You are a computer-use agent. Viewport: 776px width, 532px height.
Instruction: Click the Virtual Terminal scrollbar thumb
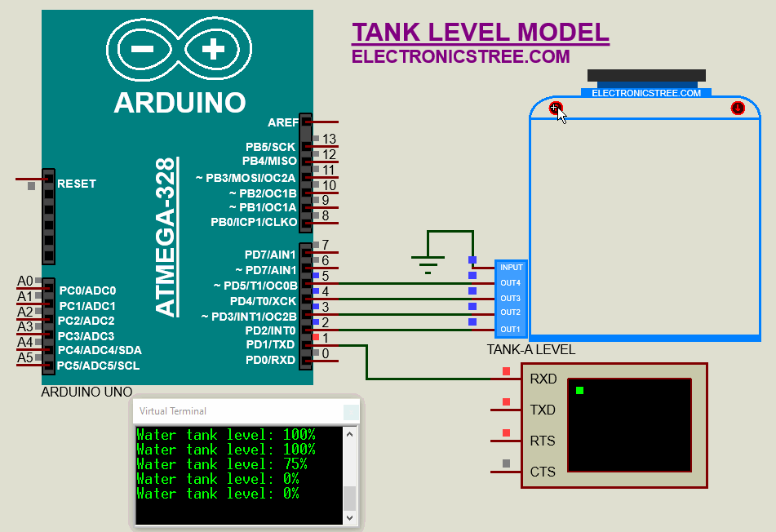(349, 499)
